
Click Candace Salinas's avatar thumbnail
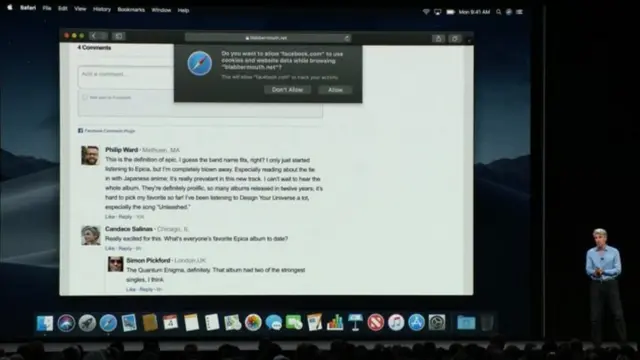point(91,235)
